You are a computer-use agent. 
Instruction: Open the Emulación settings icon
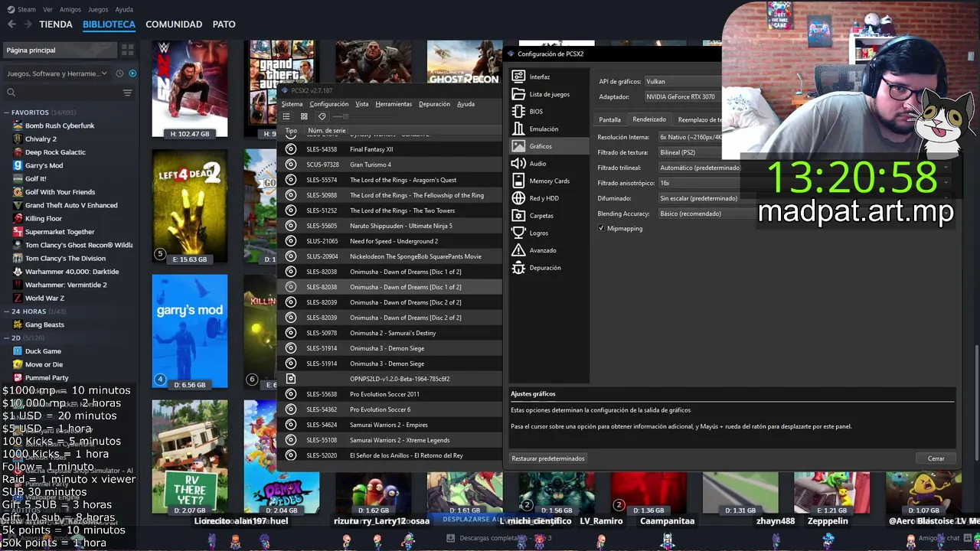(x=518, y=129)
